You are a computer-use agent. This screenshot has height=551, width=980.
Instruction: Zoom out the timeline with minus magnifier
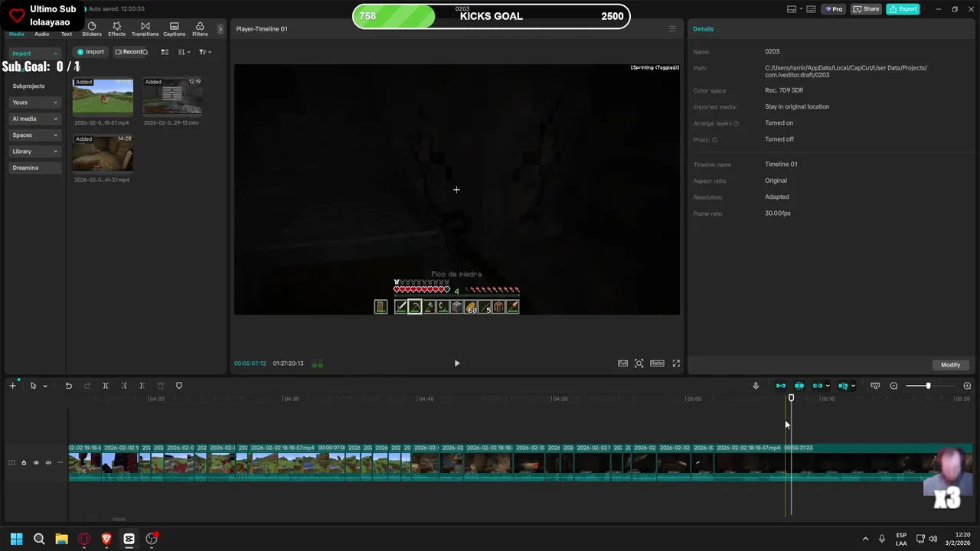point(893,386)
